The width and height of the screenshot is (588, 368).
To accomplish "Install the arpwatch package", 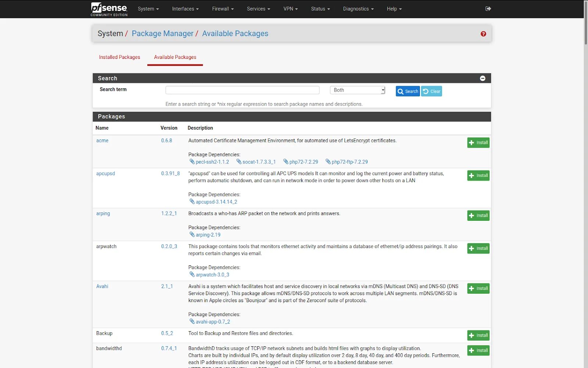I will 478,248.
